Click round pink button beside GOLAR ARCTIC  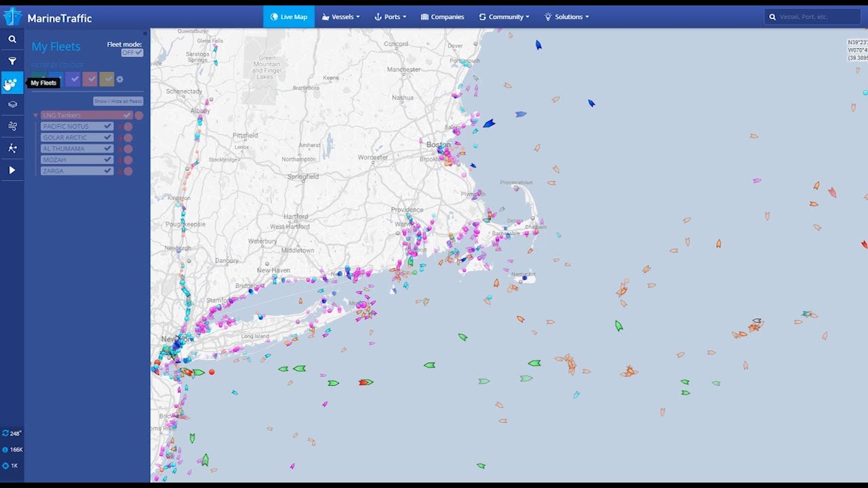[128, 138]
